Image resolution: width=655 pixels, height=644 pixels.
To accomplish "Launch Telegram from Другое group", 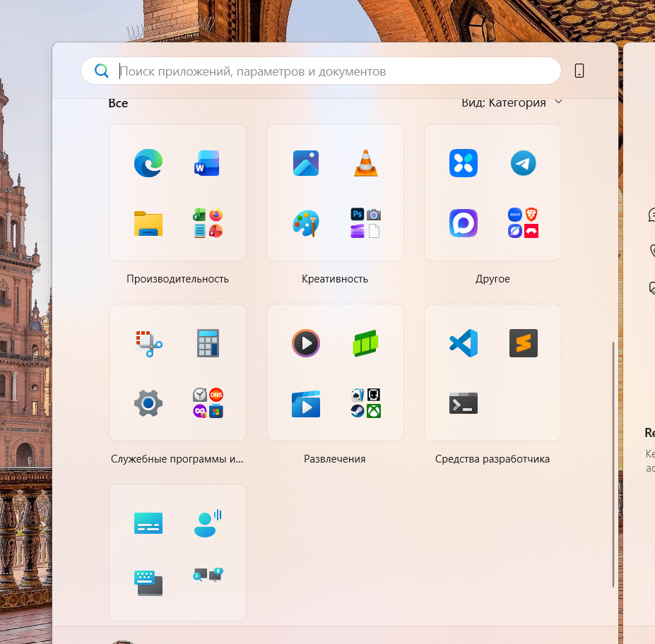I will click(523, 163).
